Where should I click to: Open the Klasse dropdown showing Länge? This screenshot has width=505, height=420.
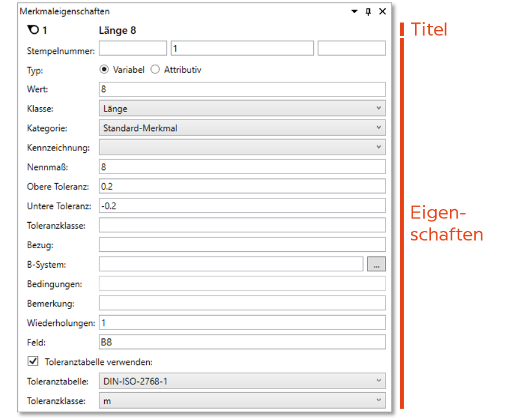point(242,108)
